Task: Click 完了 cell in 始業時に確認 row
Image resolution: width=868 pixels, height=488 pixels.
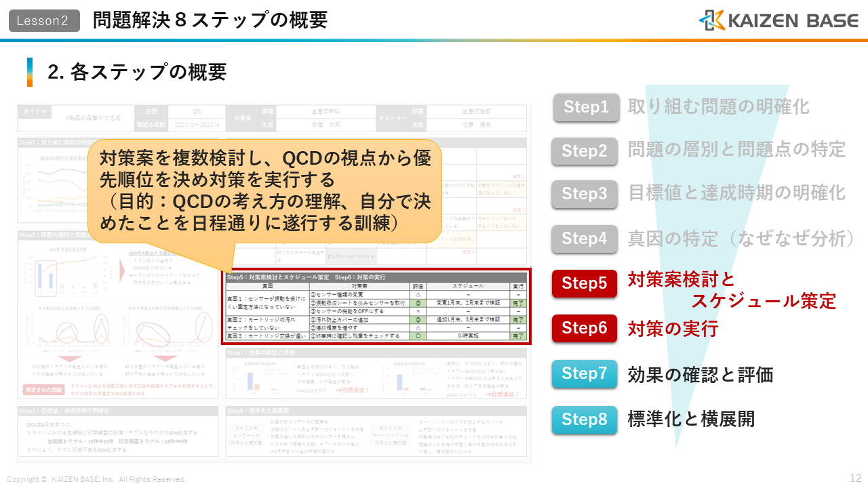Action: 518,336
